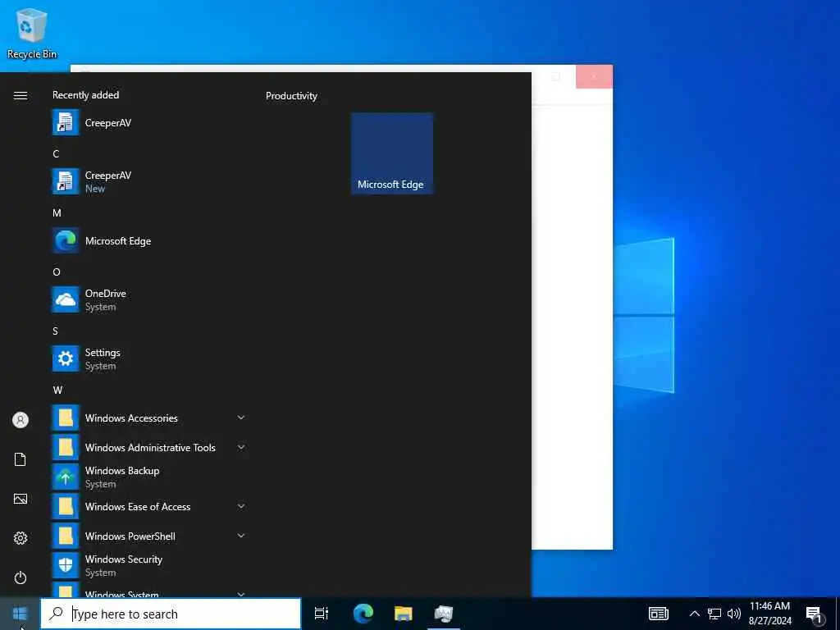This screenshot has width=840, height=630.
Task: Expand the Windows Ease of Access folder
Action: [x=149, y=507]
